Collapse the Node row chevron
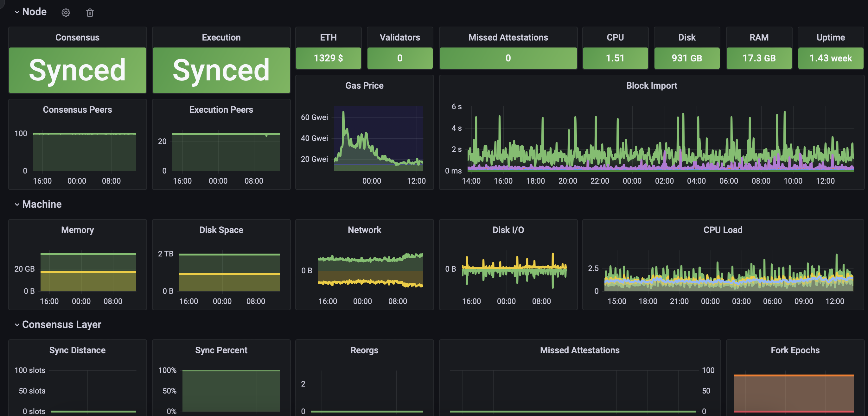The image size is (868, 416). [x=17, y=12]
